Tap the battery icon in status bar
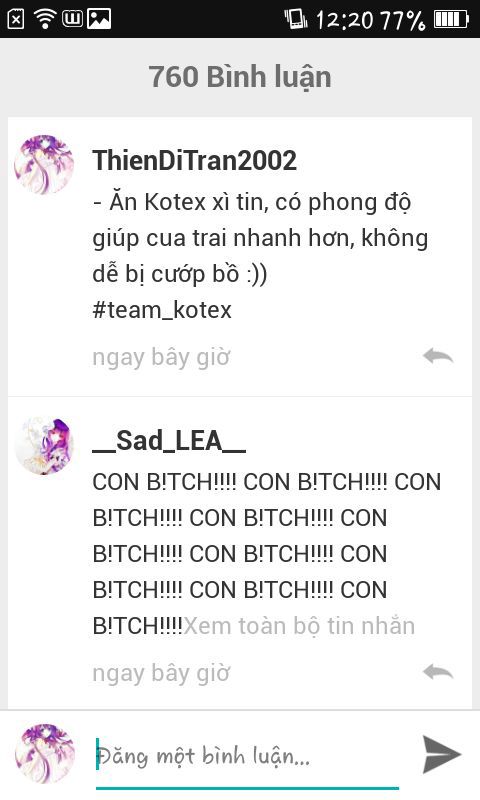480x800 pixels. (451, 20)
